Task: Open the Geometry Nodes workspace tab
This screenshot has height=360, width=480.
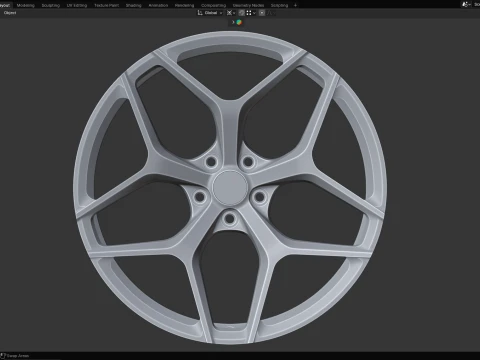Action: click(248, 5)
